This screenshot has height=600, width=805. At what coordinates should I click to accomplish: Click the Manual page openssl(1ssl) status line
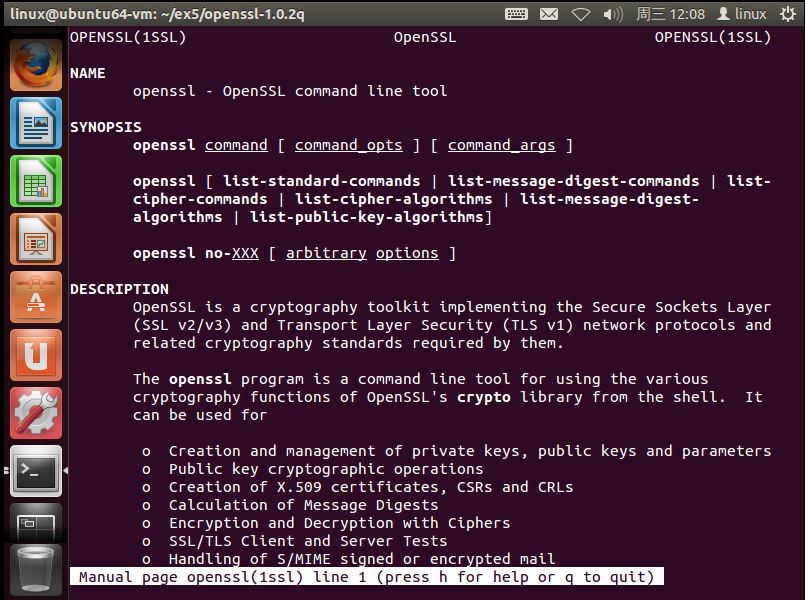[x=367, y=577]
